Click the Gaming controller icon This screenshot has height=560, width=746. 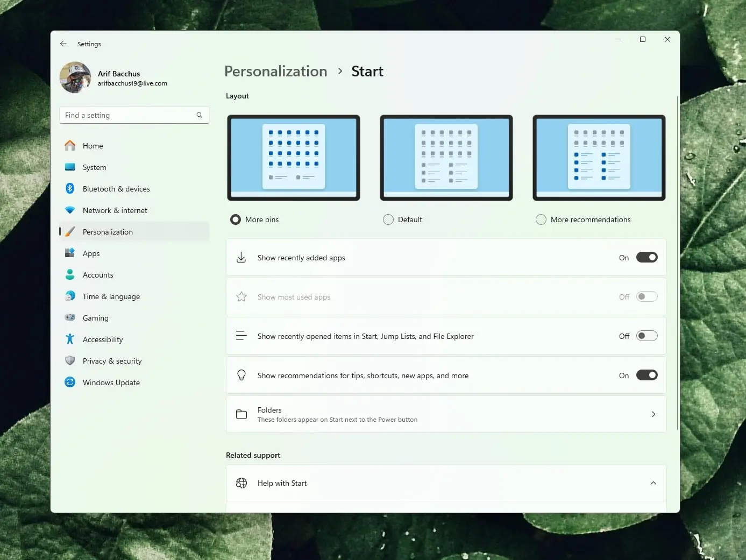tap(70, 318)
